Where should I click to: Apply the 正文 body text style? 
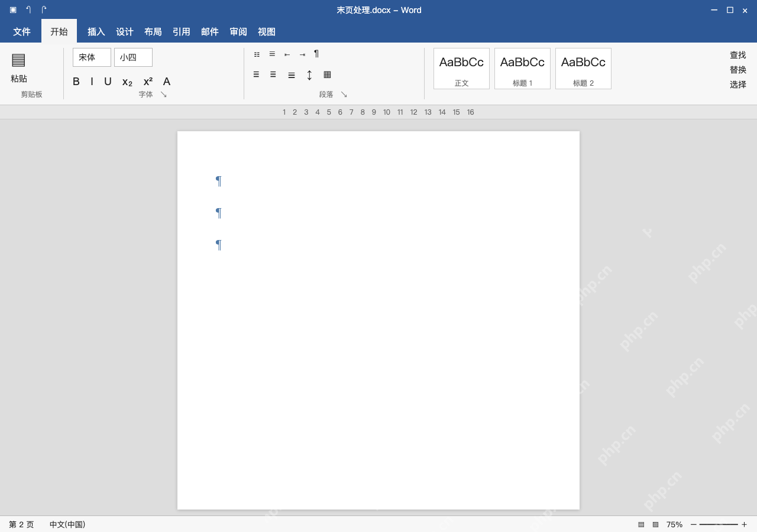pos(461,69)
